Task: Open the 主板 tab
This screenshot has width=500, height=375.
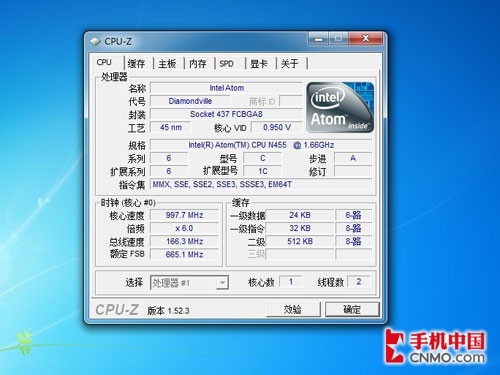Action: pos(167,63)
